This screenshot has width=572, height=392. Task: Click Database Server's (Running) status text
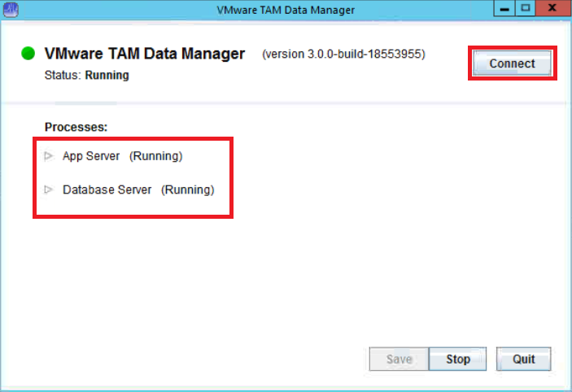click(x=187, y=189)
